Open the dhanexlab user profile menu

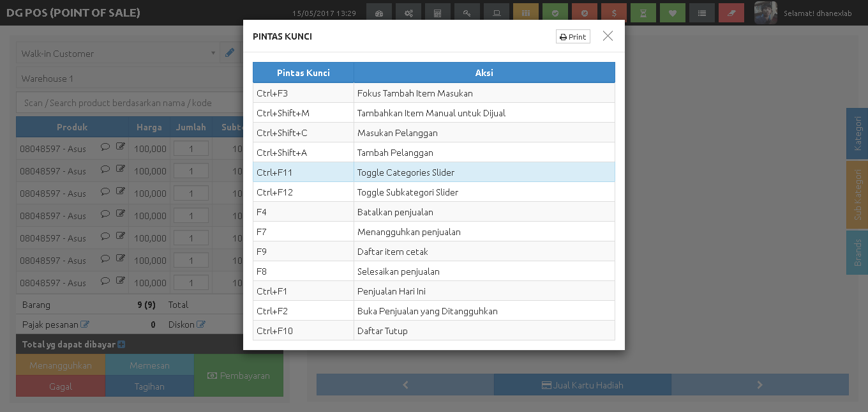[804, 13]
